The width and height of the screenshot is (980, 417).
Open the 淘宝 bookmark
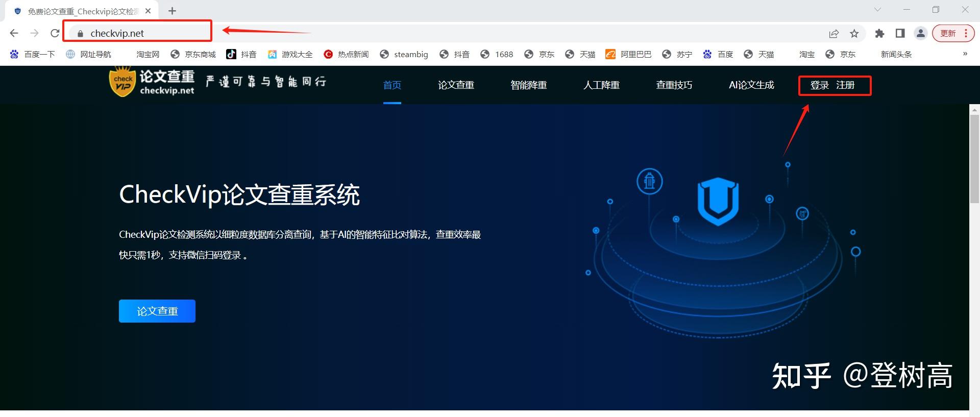[x=807, y=54]
